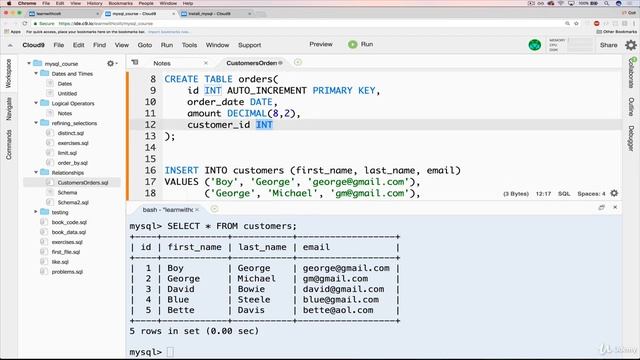Image resolution: width=640 pixels, height=360 pixels.
Task: Open CustomersOrders.sql in file tree
Action: [x=83, y=182]
